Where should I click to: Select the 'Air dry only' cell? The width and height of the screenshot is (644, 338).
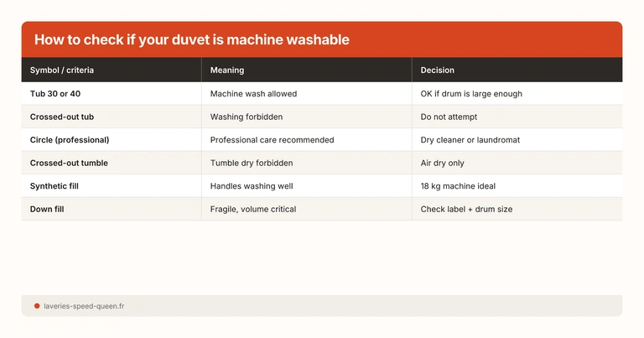click(517, 163)
